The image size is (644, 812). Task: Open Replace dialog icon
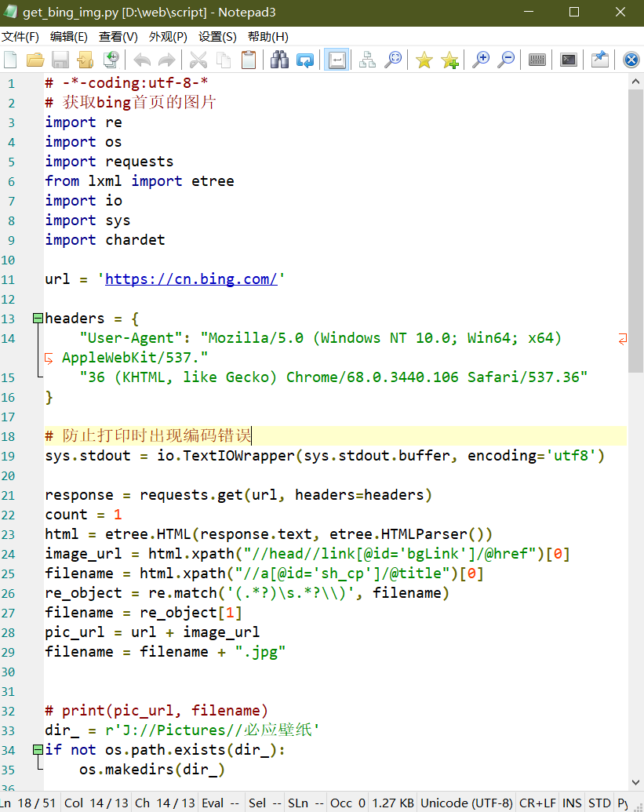click(305, 60)
